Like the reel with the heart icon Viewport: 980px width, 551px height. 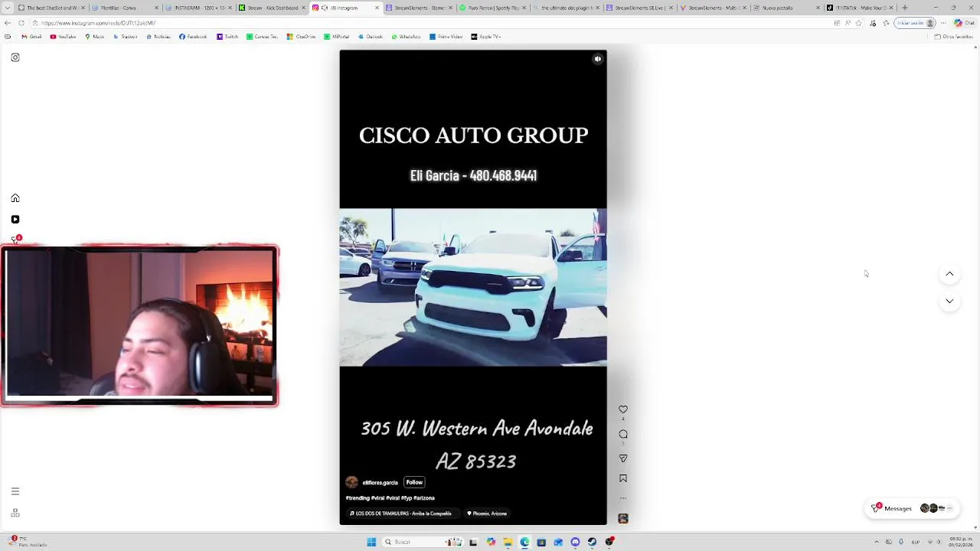(623, 409)
